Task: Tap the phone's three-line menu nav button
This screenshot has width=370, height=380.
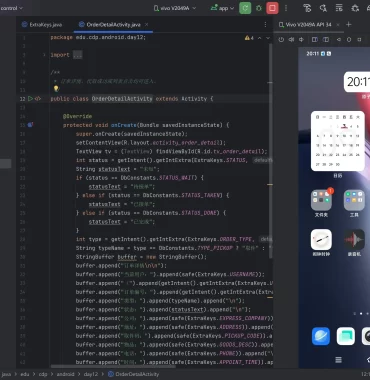Action: (x=338, y=360)
